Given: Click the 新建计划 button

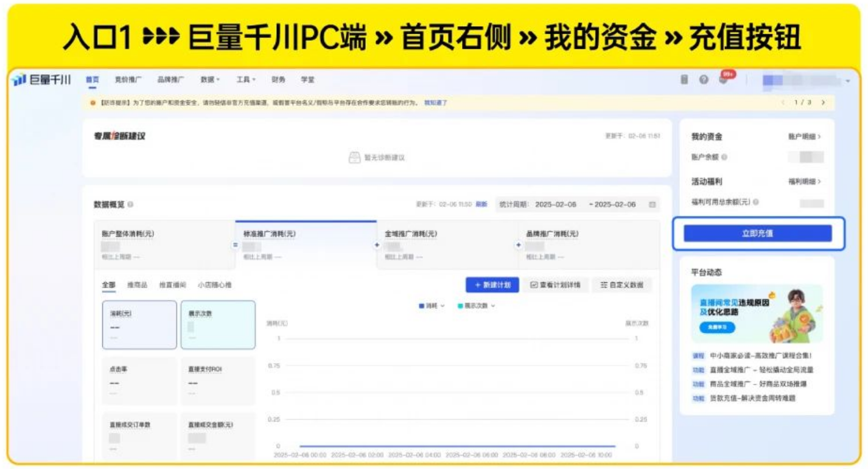Looking at the screenshot, I should pos(492,285).
